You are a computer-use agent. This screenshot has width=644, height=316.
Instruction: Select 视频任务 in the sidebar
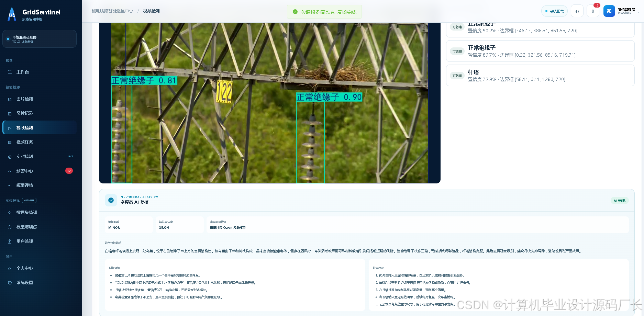tap(40, 142)
